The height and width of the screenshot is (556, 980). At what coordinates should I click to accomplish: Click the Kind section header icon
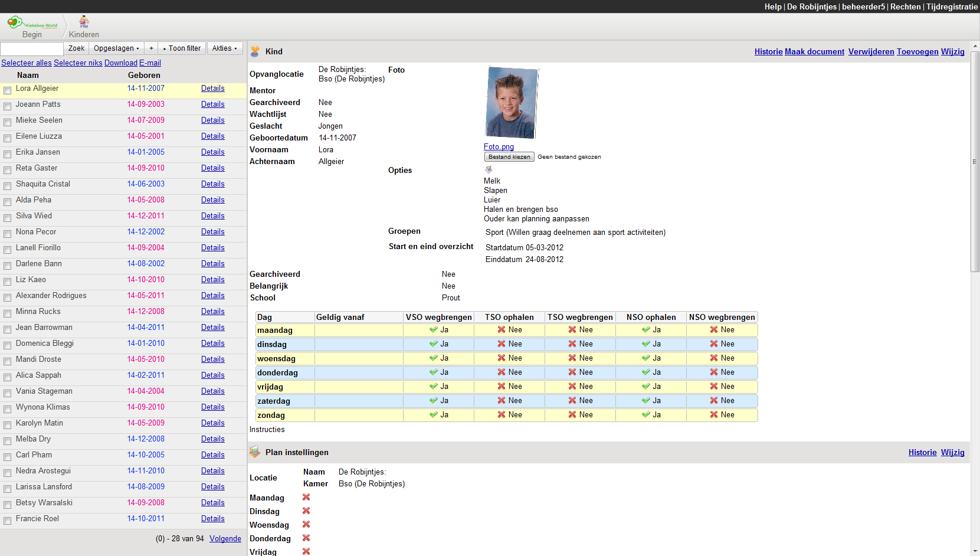point(255,51)
